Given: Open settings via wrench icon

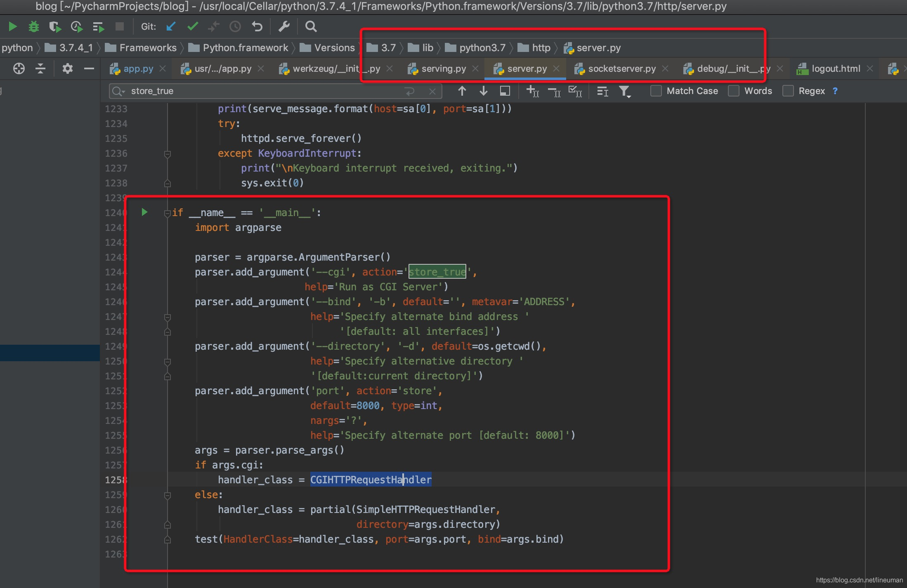Looking at the screenshot, I should coord(284,27).
